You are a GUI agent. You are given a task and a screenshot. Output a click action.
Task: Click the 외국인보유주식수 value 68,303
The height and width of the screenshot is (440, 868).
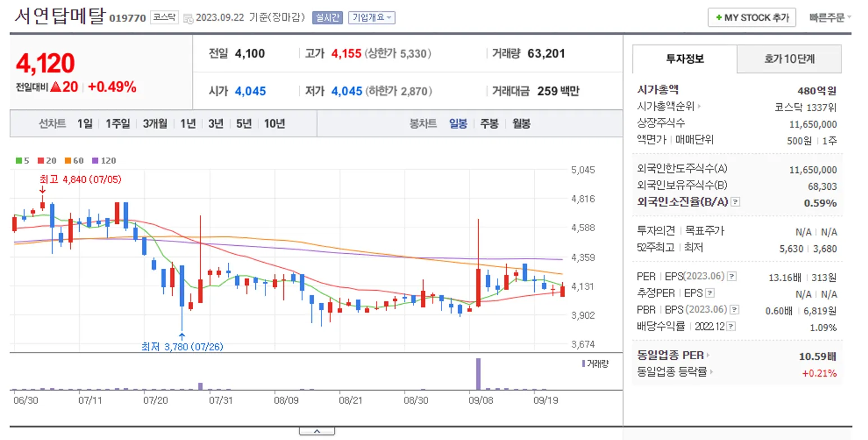822,186
